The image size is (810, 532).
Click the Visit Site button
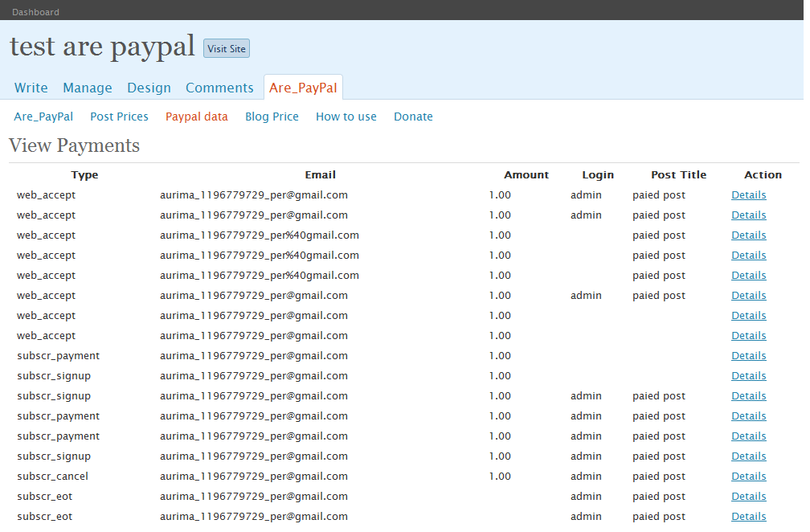pos(227,48)
